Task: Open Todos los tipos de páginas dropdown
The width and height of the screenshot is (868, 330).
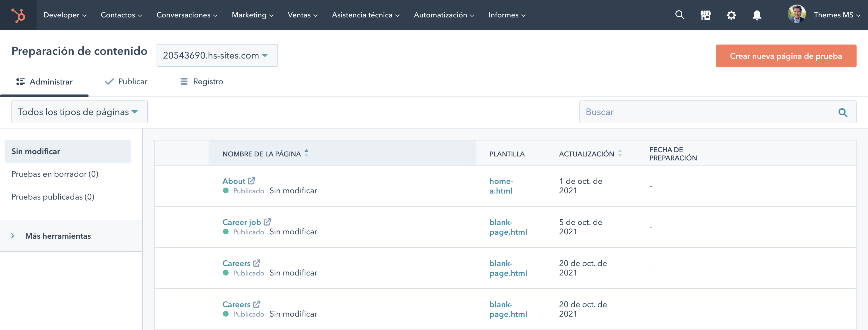Action: [79, 112]
